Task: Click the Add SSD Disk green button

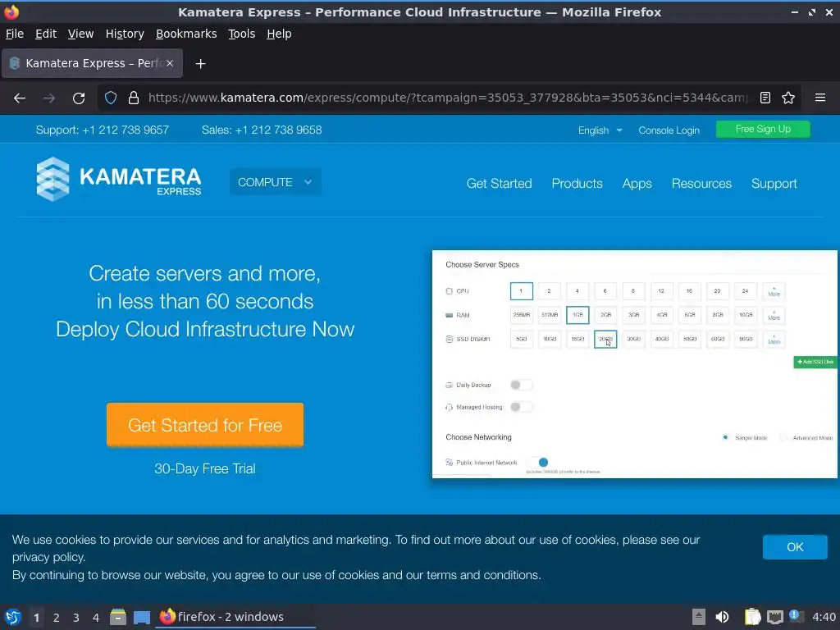Action: (815, 362)
